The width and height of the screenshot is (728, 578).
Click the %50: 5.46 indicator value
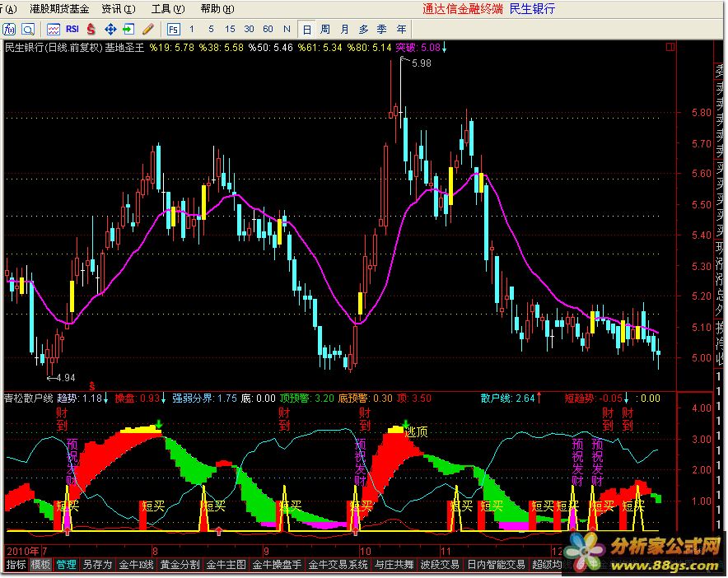click(x=270, y=48)
